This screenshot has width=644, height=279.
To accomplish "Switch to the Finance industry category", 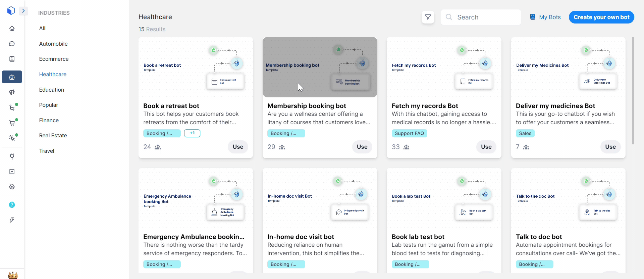I will (x=49, y=120).
